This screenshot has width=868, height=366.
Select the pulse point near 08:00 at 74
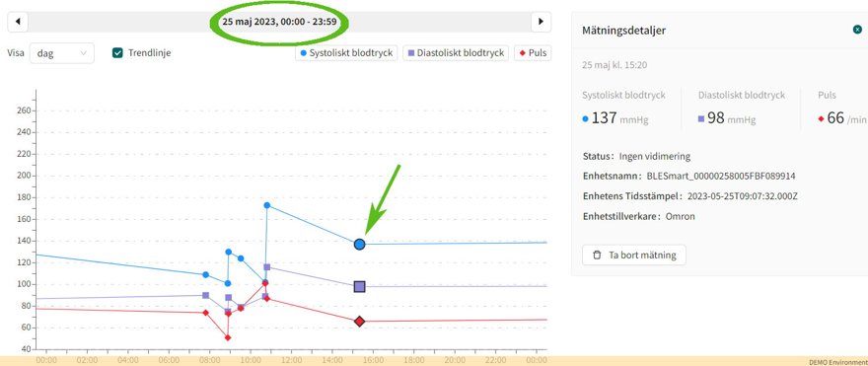pos(206,313)
